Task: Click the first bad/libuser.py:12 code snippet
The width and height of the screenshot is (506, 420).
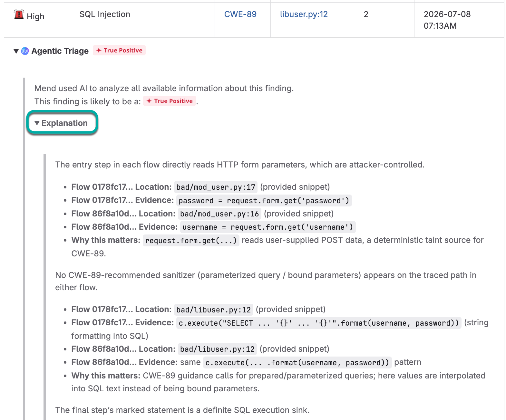Action: [214, 310]
